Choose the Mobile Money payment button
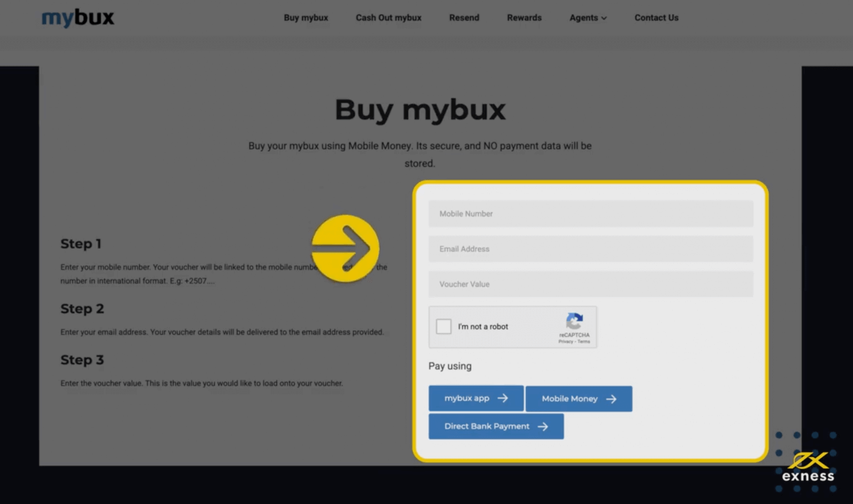This screenshot has height=504, width=853. [579, 399]
